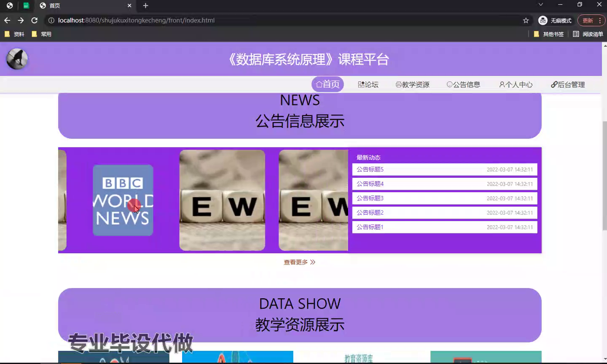Click the 最新动态 heading text
Image resolution: width=607 pixels, height=364 pixels.
pyautogui.click(x=368, y=158)
